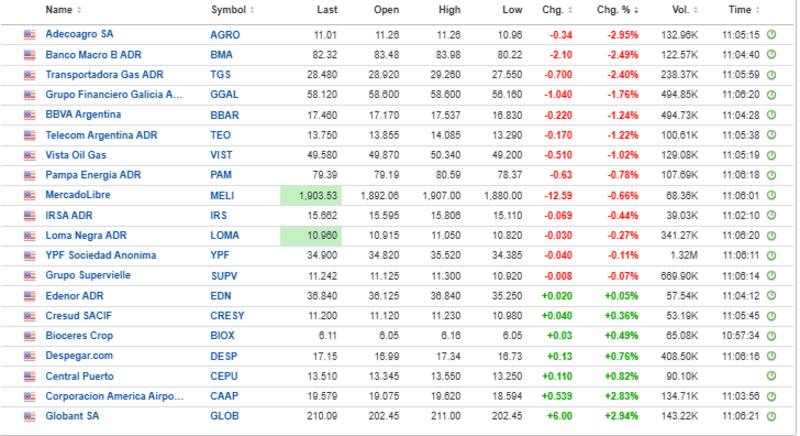Open the Vista Oil Gas stock page

(x=76, y=155)
